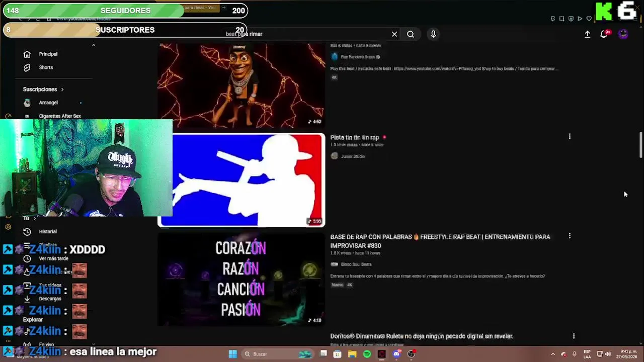The image size is (644, 362).
Task: Click into the YouTube search field
Action: [307, 34]
